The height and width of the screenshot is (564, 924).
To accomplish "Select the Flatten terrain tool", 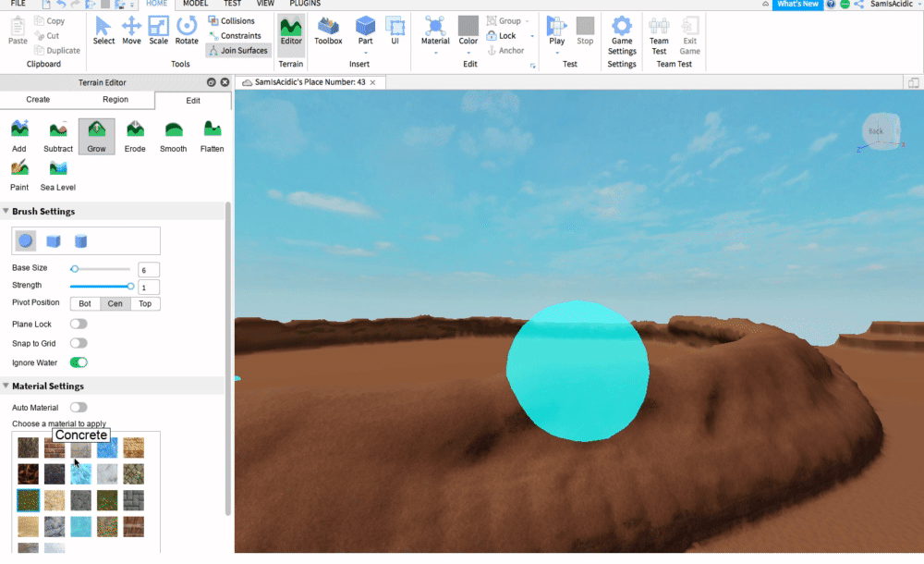I will (213, 136).
